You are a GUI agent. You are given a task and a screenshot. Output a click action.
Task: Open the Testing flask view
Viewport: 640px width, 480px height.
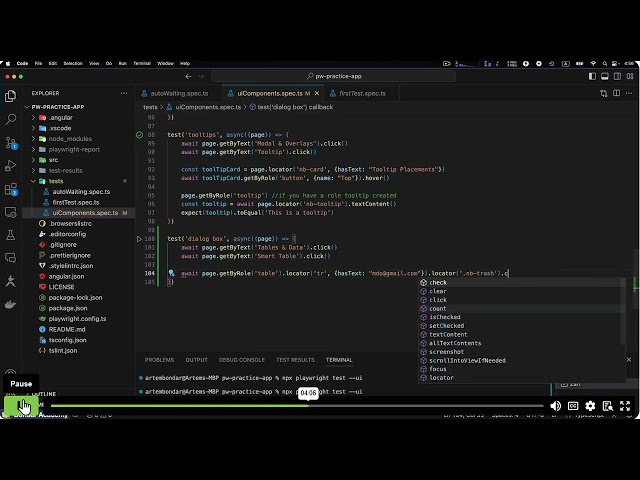click(11, 235)
